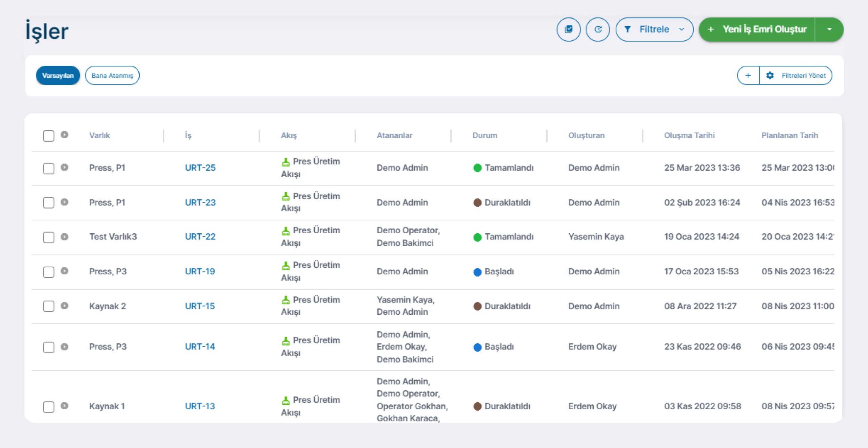Check the box for URT-14 row
This screenshot has width=868, height=448.
coord(48,347)
